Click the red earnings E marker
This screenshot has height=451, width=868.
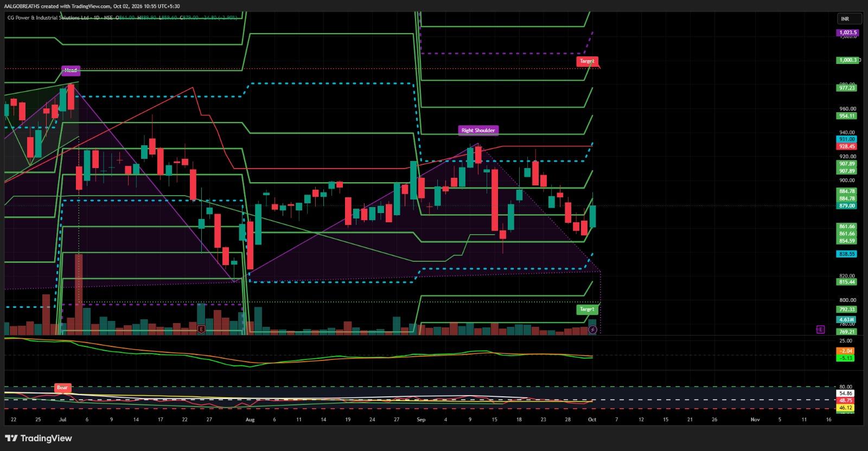(x=201, y=329)
